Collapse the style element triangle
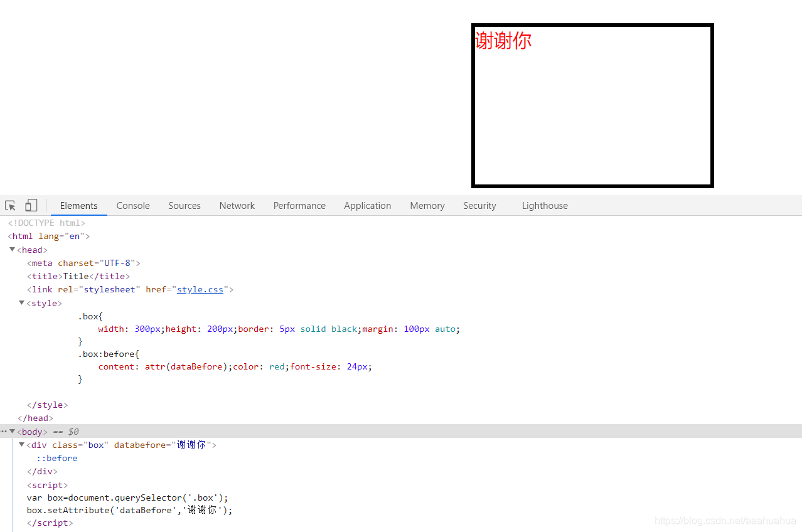 point(21,303)
